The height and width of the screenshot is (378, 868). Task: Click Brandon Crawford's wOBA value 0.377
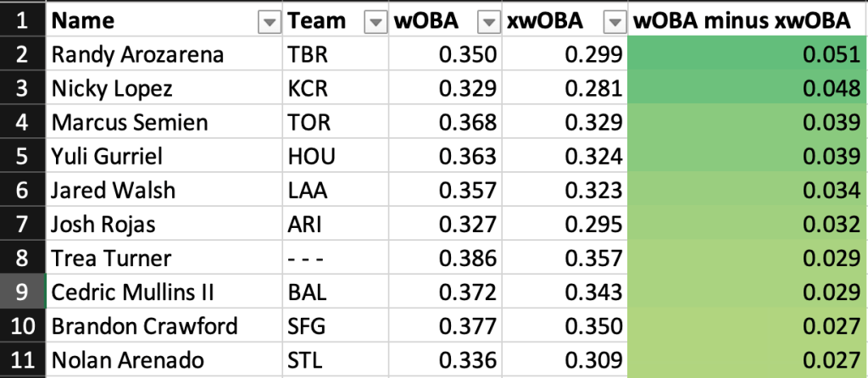468,326
